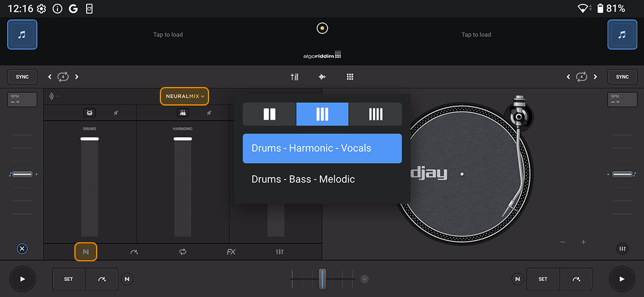This screenshot has height=297, width=644.
Task: Tap to load a track on left deck
Action: pyautogui.click(x=168, y=35)
